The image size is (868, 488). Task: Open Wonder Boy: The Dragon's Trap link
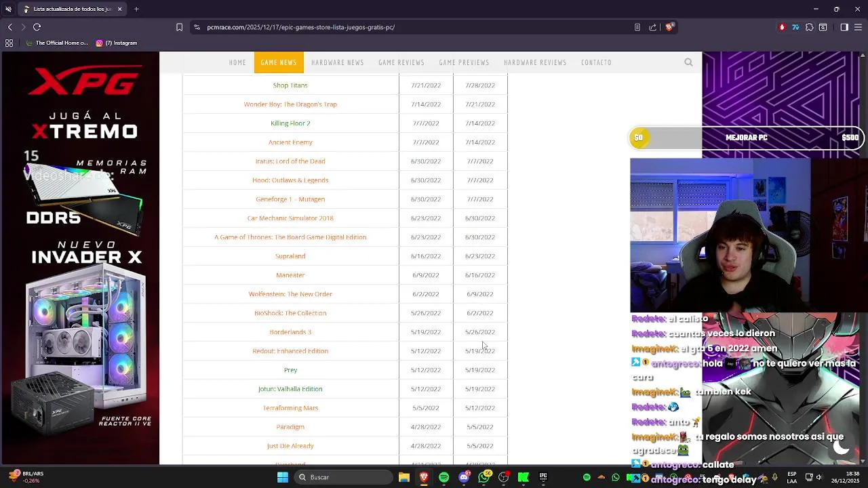(x=290, y=104)
